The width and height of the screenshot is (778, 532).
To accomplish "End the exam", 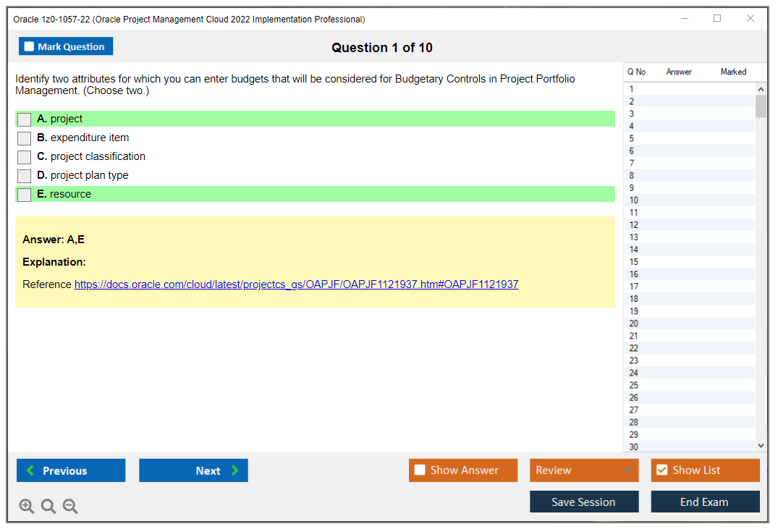I will 705,501.
